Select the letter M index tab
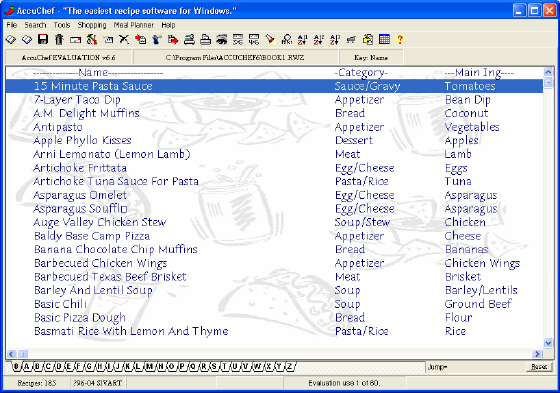Image resolution: width=560 pixels, height=393 pixels. [x=150, y=367]
